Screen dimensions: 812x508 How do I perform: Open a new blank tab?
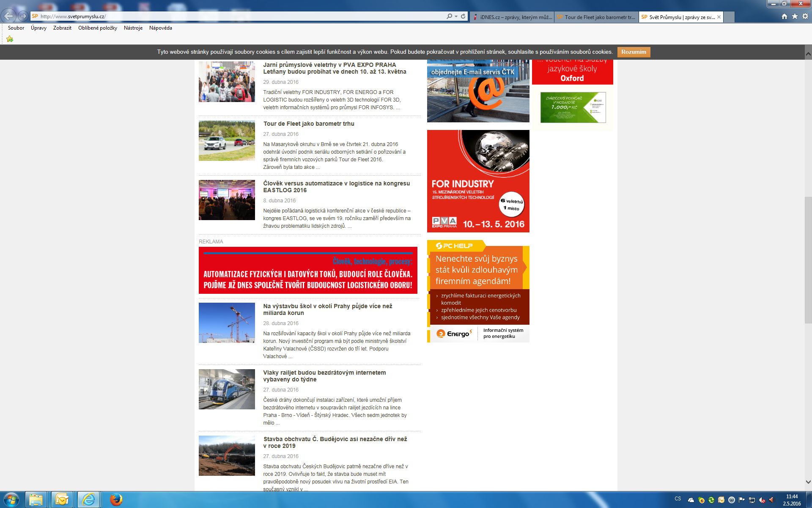(729, 17)
